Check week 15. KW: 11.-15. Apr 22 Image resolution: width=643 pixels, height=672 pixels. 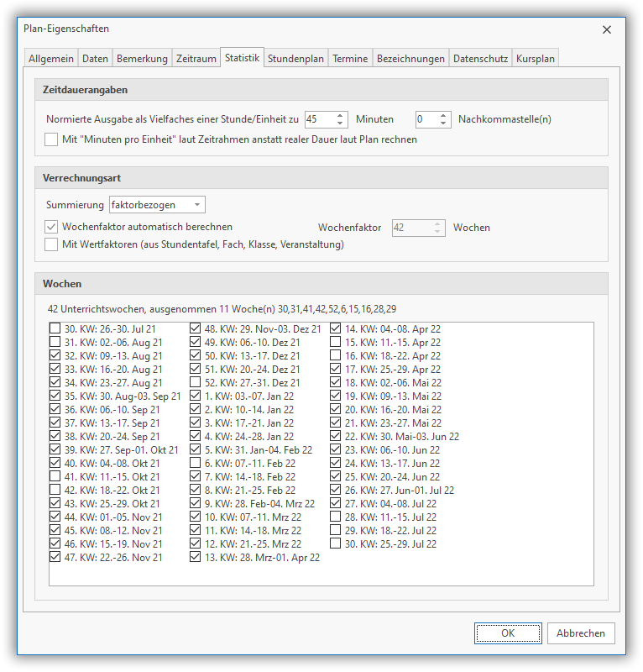tap(336, 343)
